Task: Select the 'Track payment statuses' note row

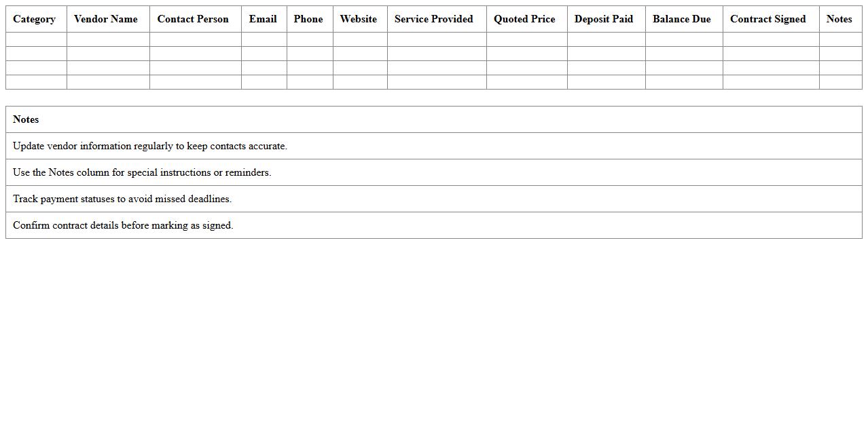Action: [x=122, y=199]
